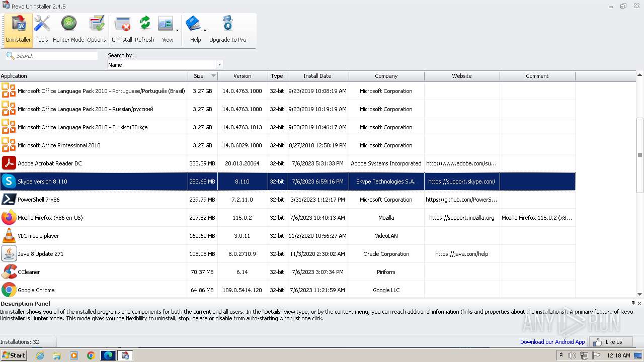Select the row named Adobe Acrobat Reader DC

287,163
